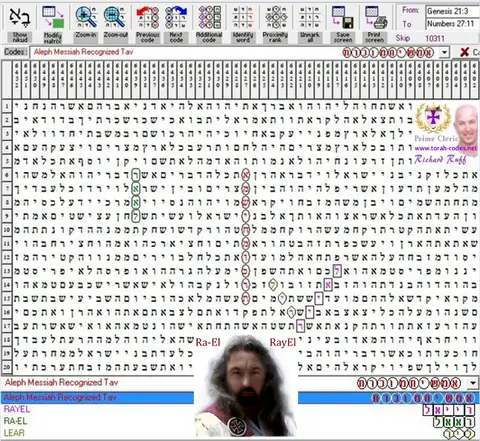Viewport: 480px width, 441px height.
Task: Open the Proximity rank tool
Action: point(276,17)
